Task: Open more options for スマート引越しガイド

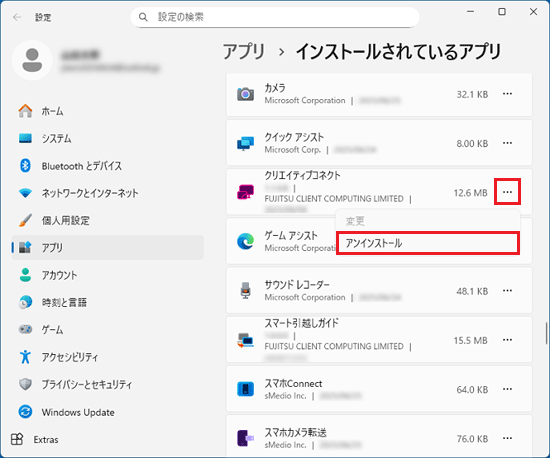Action: pos(507,340)
